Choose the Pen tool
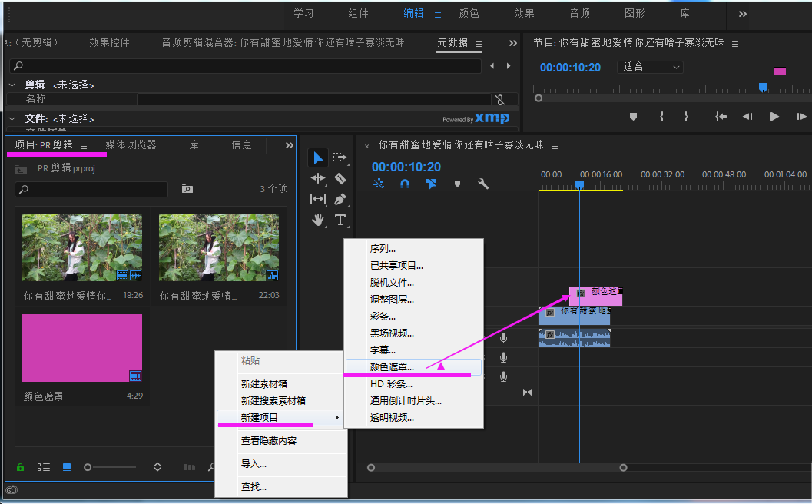812x504 pixels. 340,199
